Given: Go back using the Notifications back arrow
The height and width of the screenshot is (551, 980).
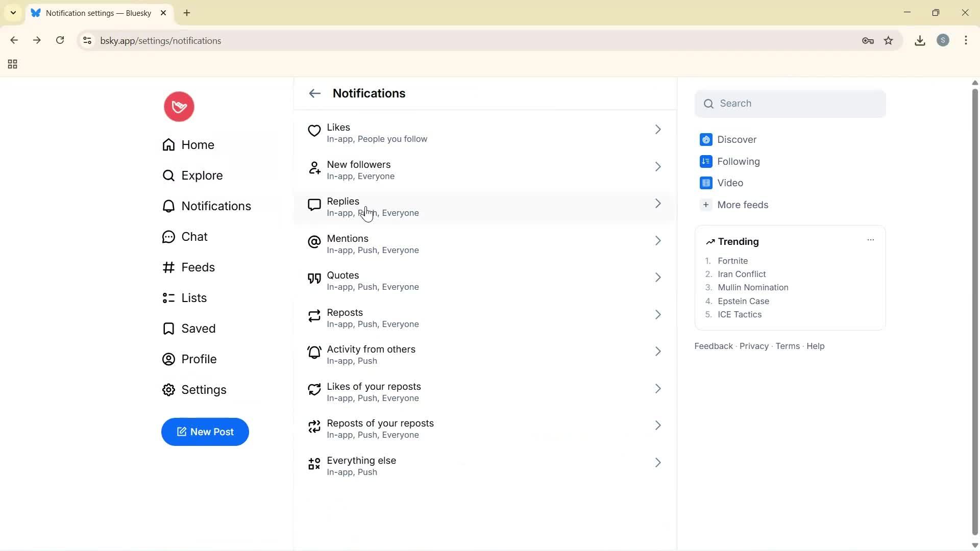Looking at the screenshot, I should point(314,93).
